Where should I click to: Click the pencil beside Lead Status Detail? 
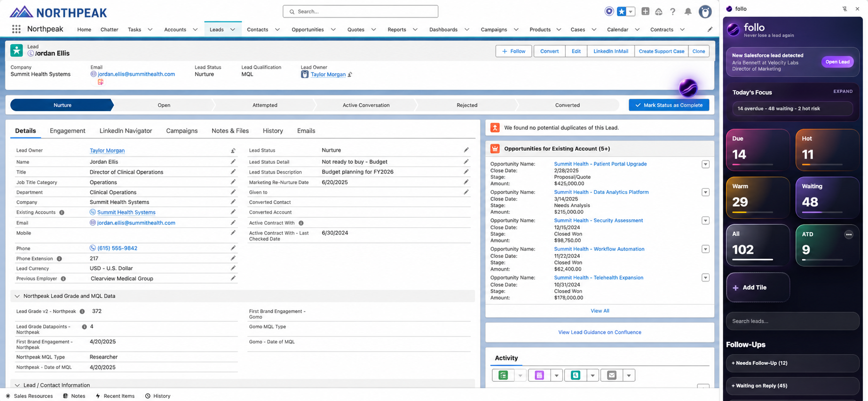[x=466, y=161]
